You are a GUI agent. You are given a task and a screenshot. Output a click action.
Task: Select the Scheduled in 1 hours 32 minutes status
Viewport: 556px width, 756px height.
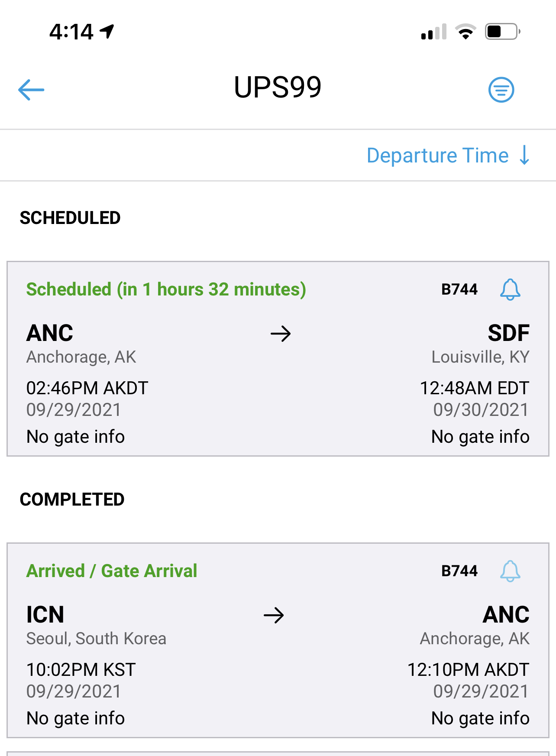[x=166, y=289]
